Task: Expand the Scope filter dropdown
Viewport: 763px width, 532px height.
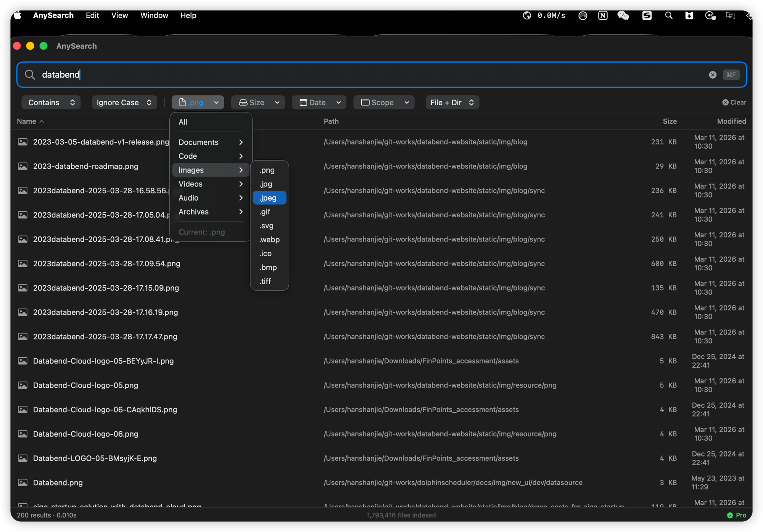Action: click(384, 103)
